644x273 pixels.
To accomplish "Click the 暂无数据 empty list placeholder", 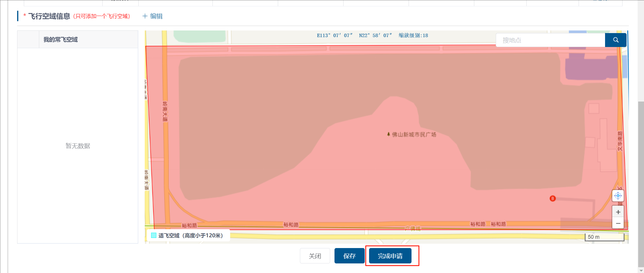I will pyautogui.click(x=78, y=146).
